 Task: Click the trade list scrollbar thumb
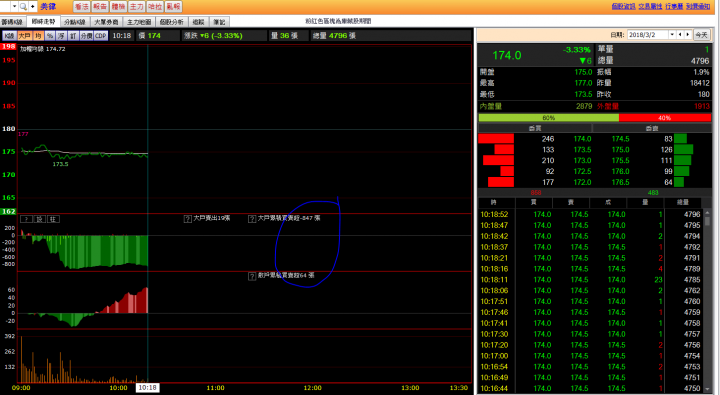point(707,220)
